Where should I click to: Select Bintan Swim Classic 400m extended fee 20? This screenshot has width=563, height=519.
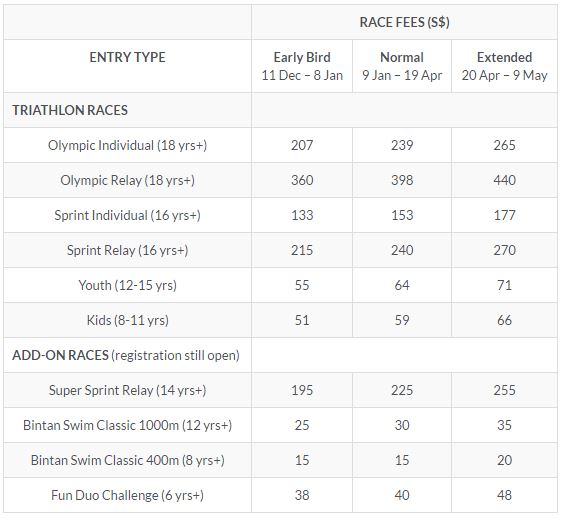click(504, 460)
